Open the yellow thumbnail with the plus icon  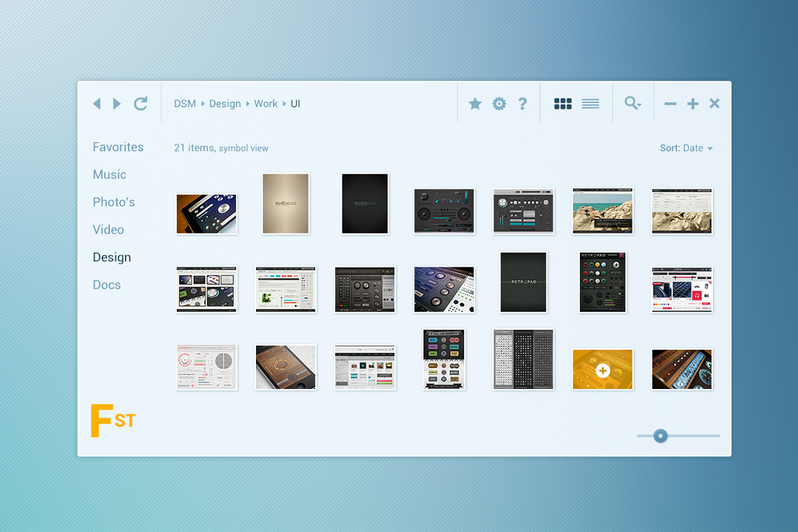point(602,370)
